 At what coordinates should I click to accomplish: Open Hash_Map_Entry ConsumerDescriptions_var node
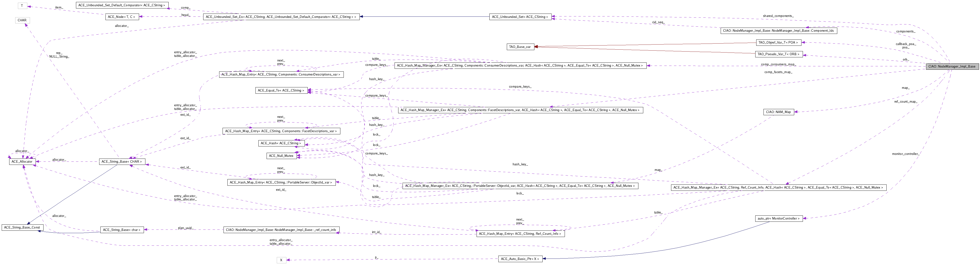pos(281,74)
